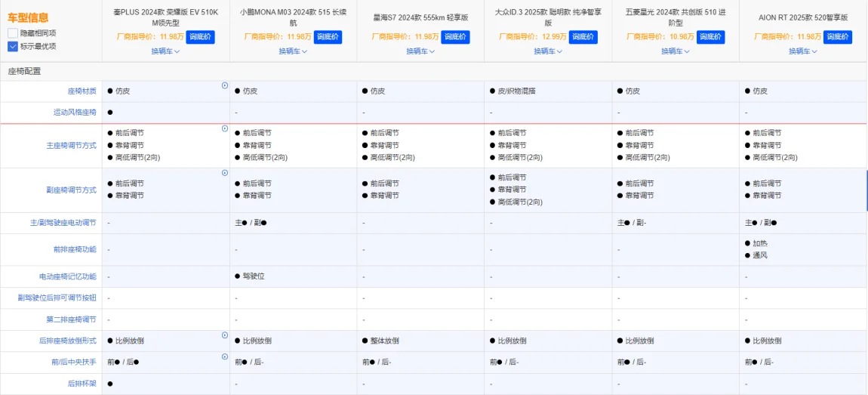Uncheck the 标示最优项 checkbox

click(13, 47)
